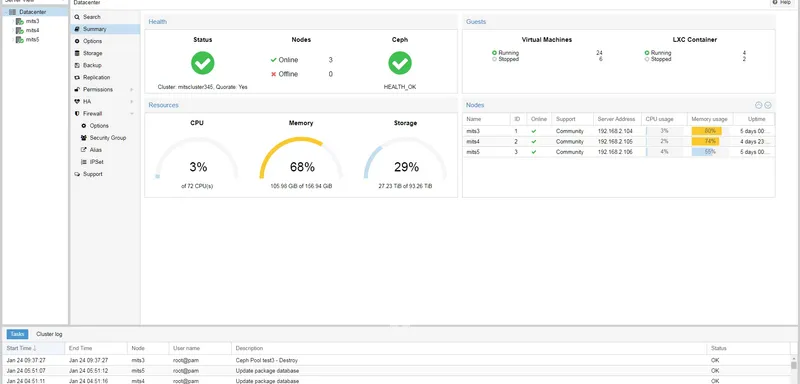This screenshot has height=384, width=800.
Task: Expand the mits4 tree node arrow
Action: pos(13,31)
